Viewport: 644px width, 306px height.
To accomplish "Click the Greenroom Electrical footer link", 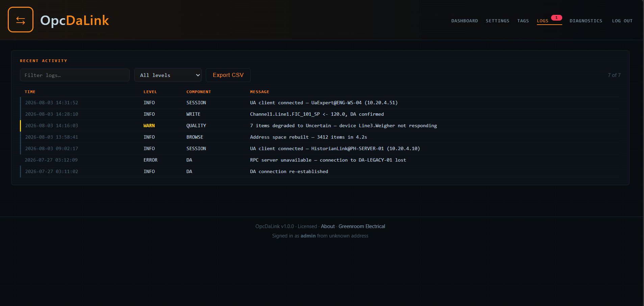I will [362, 226].
